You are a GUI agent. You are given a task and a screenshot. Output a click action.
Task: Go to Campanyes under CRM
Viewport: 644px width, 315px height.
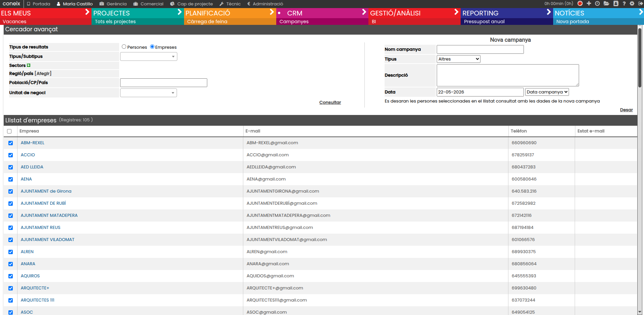[294, 22]
